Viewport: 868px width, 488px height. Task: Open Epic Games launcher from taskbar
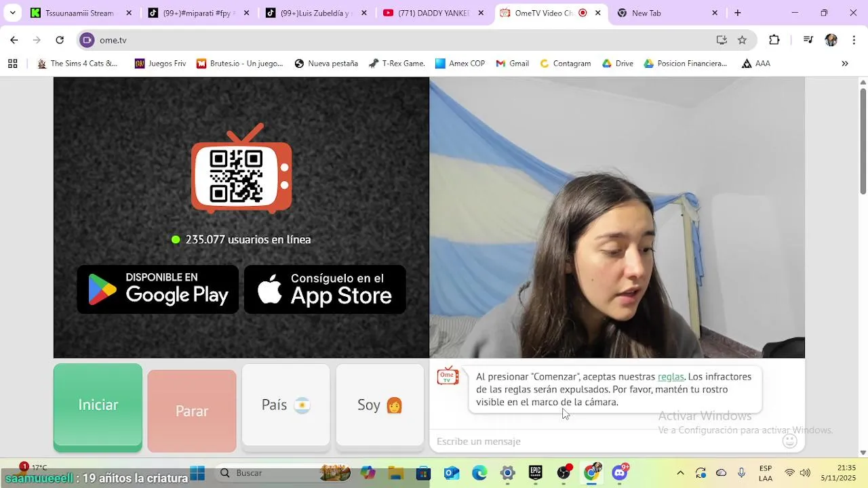coord(536,473)
